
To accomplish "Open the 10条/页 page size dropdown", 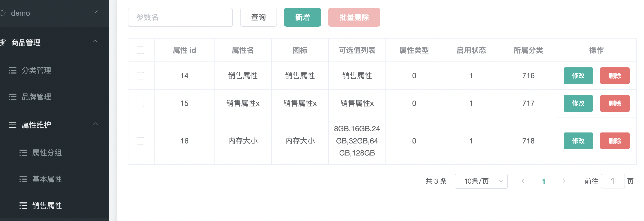I will coord(481,181).
